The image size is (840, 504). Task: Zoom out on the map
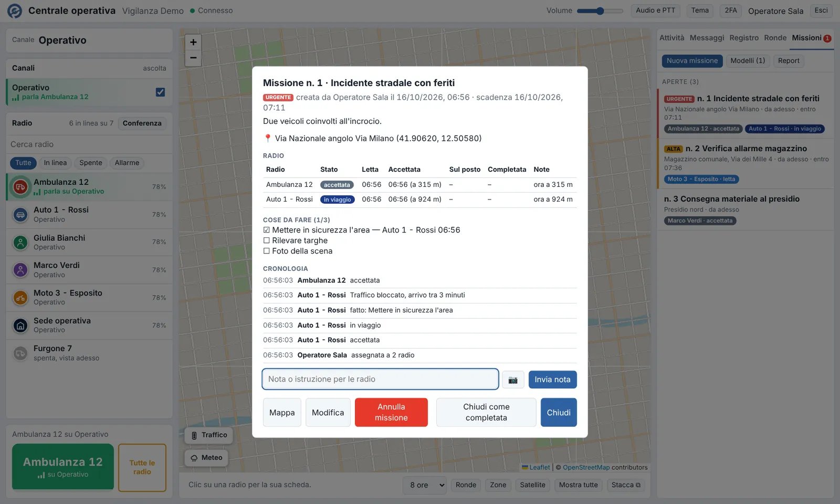[x=193, y=58]
